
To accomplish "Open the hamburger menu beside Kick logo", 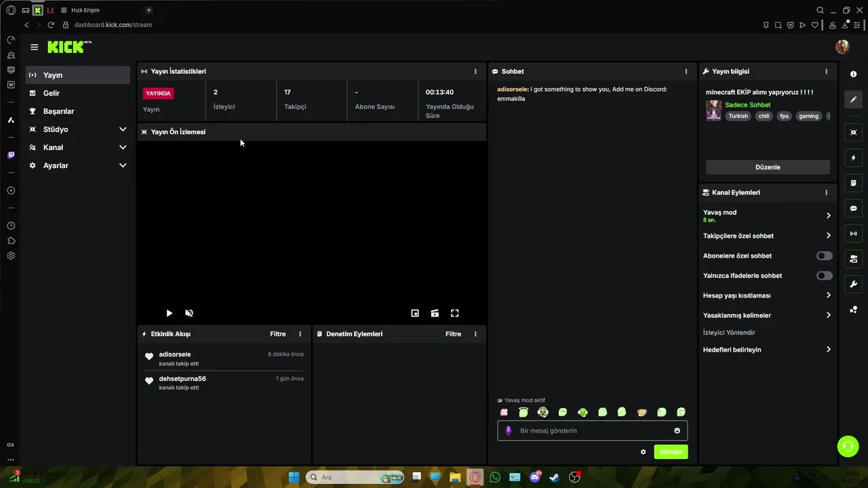I will point(34,47).
